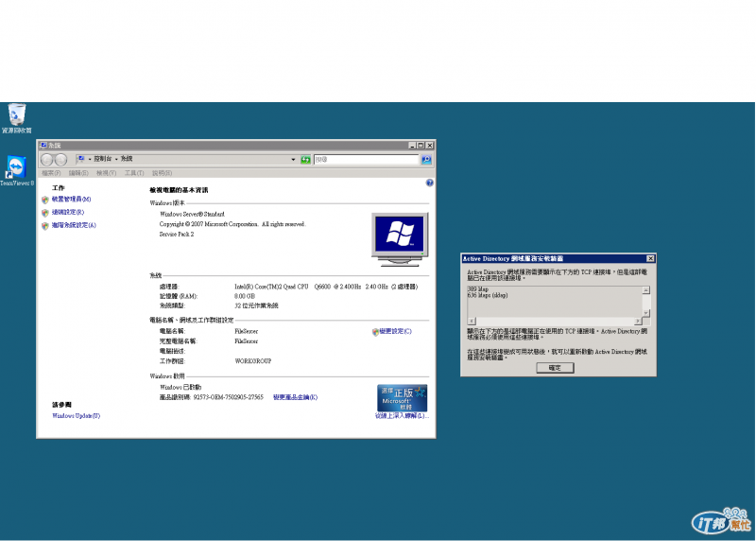
Task: Click the 控制台 breadcrumb in address bar
Action: coord(103,159)
